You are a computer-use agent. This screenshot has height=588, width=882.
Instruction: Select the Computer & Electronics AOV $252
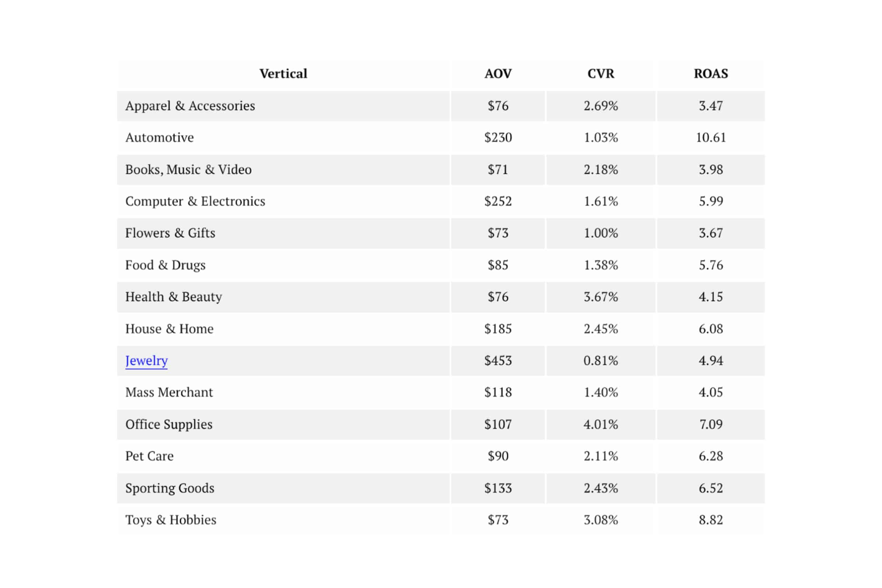(x=498, y=202)
